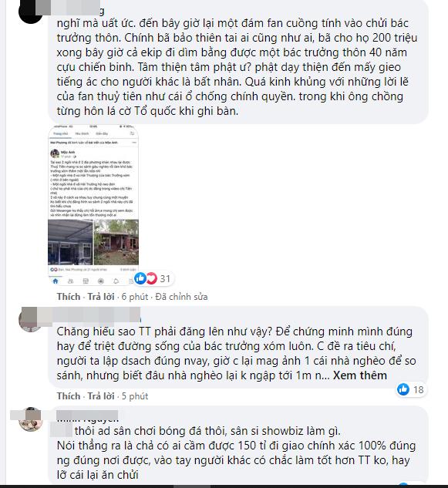Open the third commenter's name link
The image size is (448, 488).
pos(88,416)
